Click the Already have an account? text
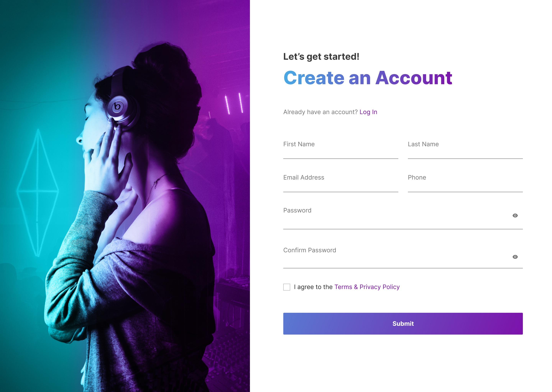The height and width of the screenshot is (392, 552). [320, 112]
